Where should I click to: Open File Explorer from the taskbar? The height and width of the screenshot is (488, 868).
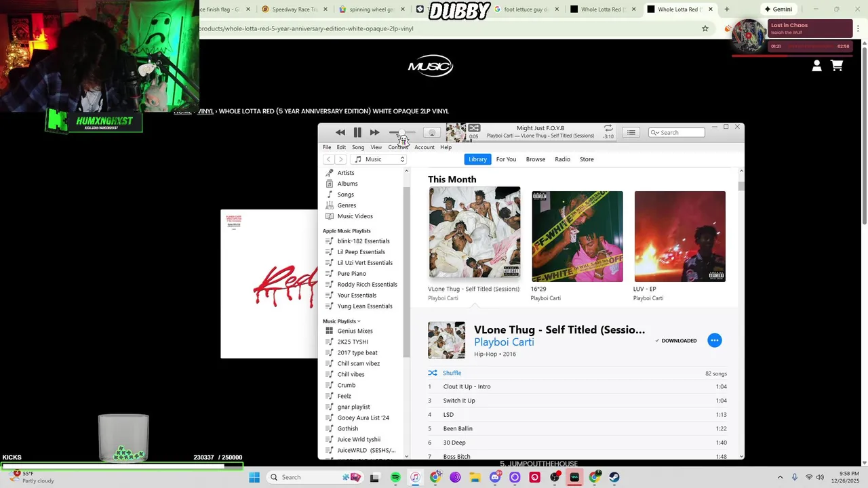pyautogui.click(x=475, y=477)
